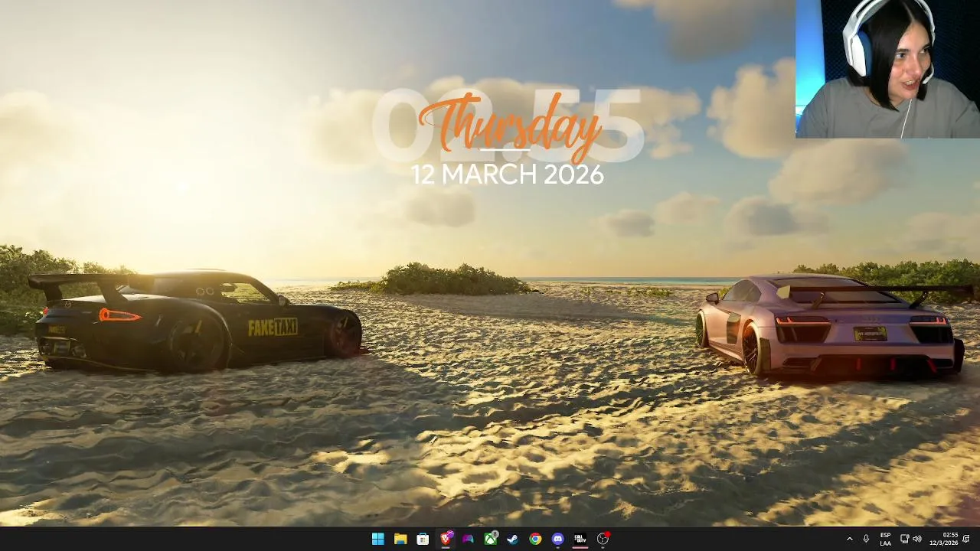Switch to Discord in the taskbar

558,539
